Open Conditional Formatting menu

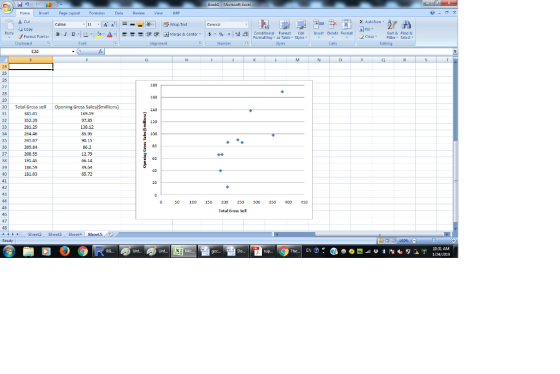[x=264, y=29]
